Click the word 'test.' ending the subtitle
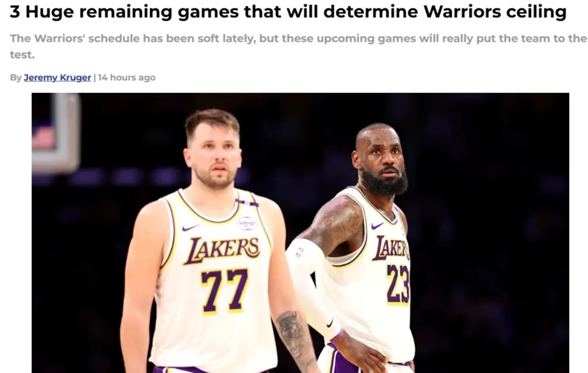Screen dimensions: 588x373 pos(22,55)
